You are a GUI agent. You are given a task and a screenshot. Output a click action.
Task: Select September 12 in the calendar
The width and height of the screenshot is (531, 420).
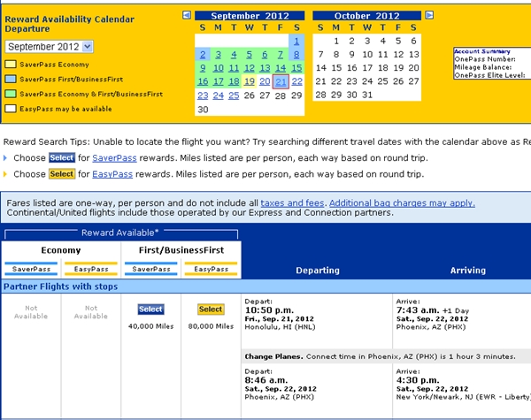pos(250,68)
